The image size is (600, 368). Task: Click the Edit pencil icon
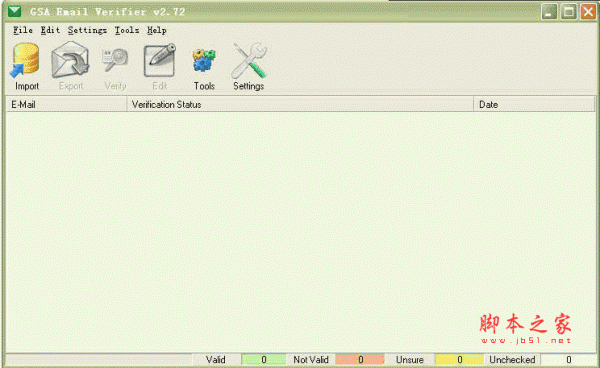[x=160, y=60]
